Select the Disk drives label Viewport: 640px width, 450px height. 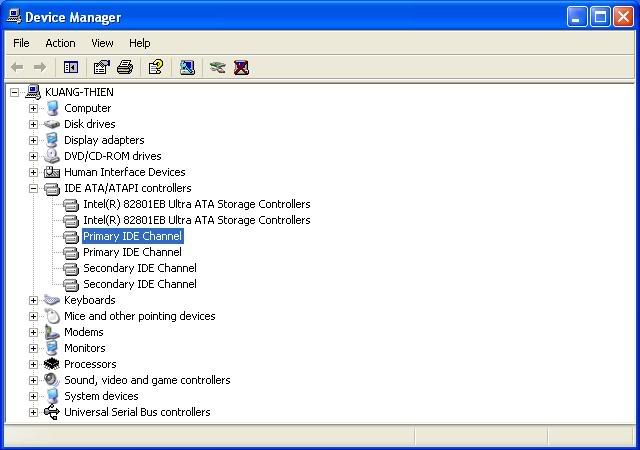[90, 124]
